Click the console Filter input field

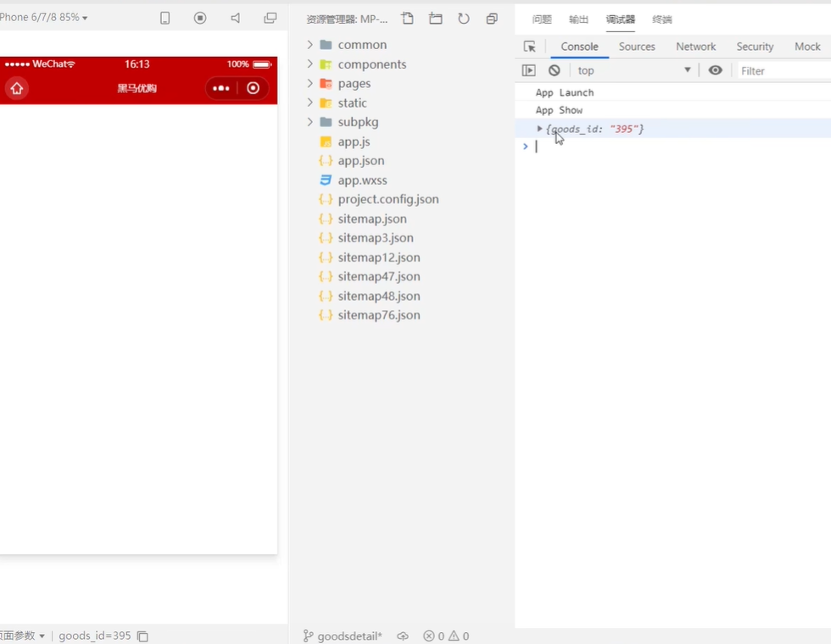[x=784, y=70]
